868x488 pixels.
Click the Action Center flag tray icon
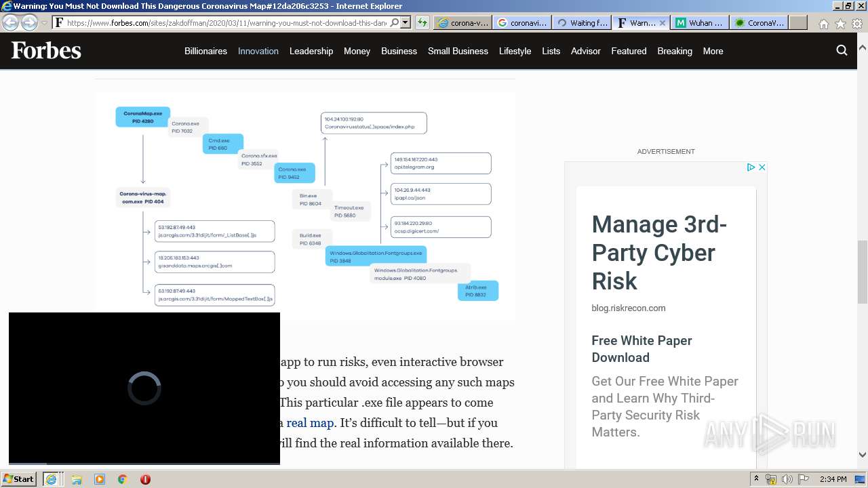pyautogui.click(x=804, y=479)
